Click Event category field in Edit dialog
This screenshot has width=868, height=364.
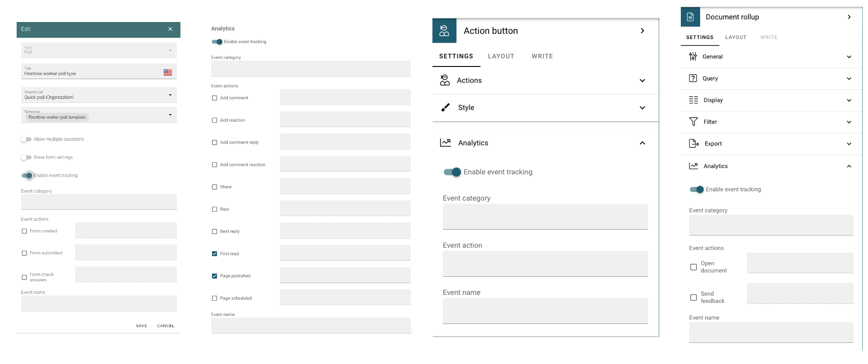click(x=99, y=202)
